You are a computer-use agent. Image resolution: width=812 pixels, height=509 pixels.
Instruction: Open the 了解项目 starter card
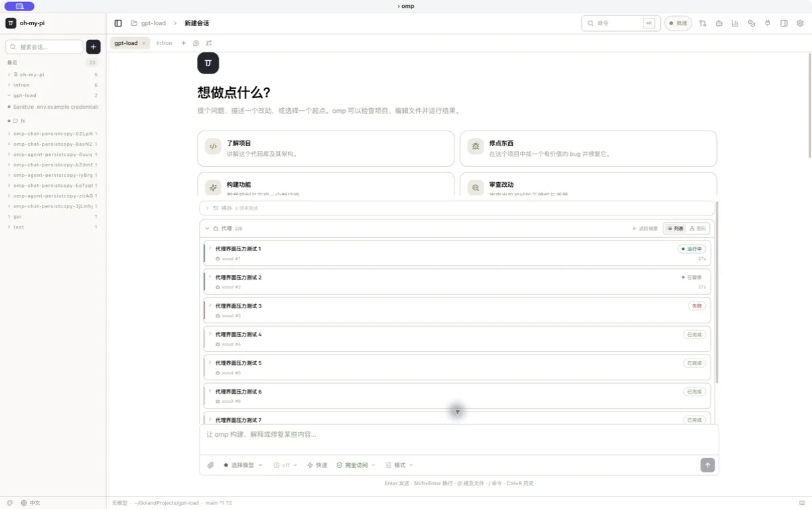(326, 148)
